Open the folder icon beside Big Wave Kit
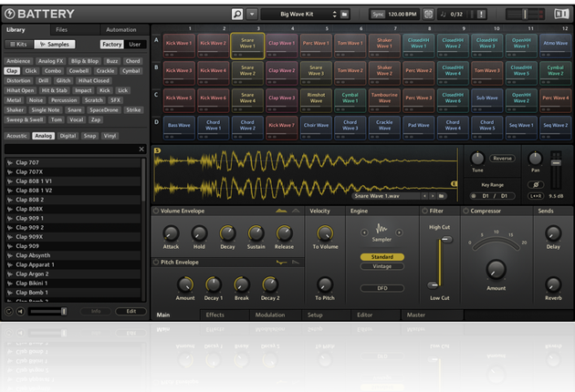The image size is (575, 392). pos(344,15)
